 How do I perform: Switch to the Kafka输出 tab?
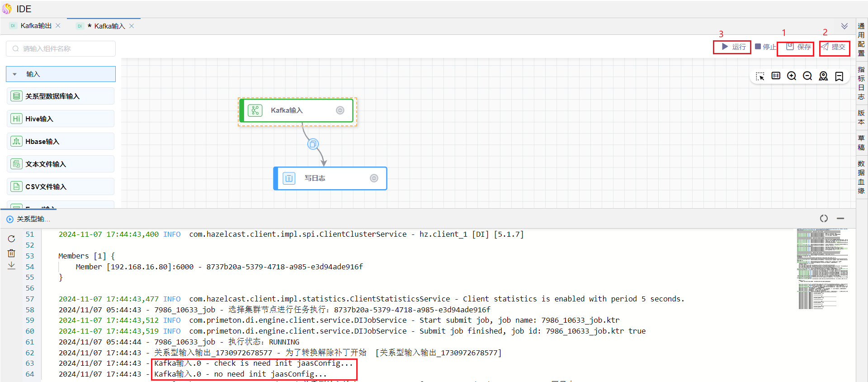[36, 26]
